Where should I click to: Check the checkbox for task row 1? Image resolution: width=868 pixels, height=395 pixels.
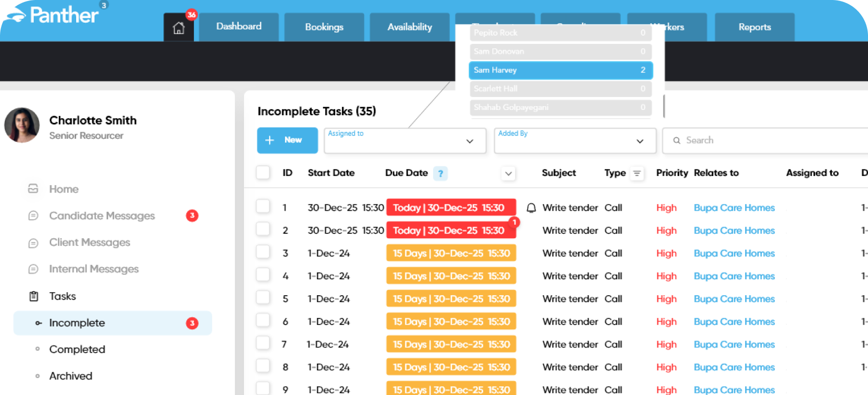click(x=263, y=207)
